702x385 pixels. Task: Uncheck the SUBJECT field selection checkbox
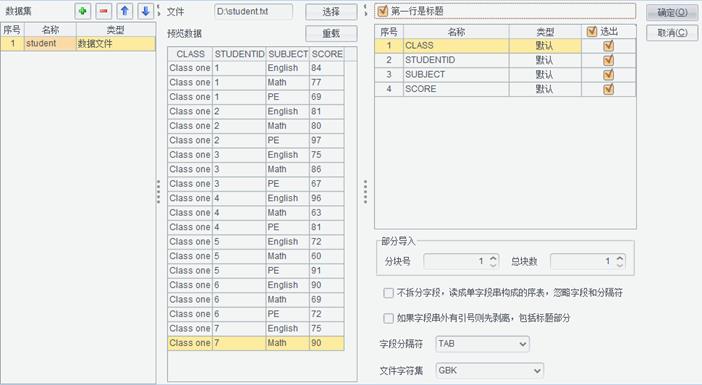608,74
